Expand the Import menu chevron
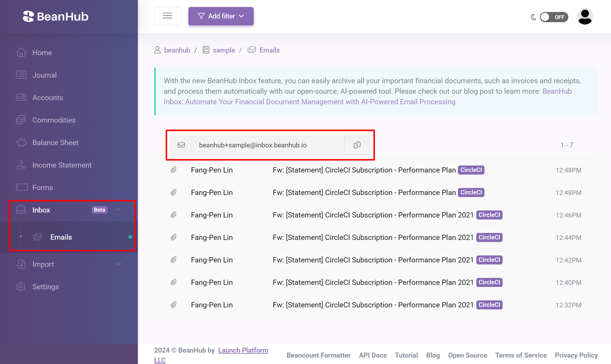Viewport: 611px width, 364px height. [x=118, y=264]
